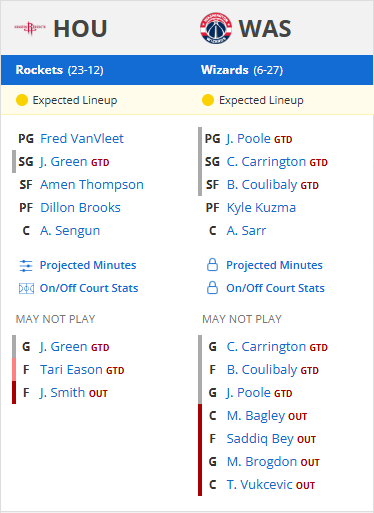The height and width of the screenshot is (513, 374).
Task: Open the Rockets Projected Minutes link
Action: pos(88,265)
